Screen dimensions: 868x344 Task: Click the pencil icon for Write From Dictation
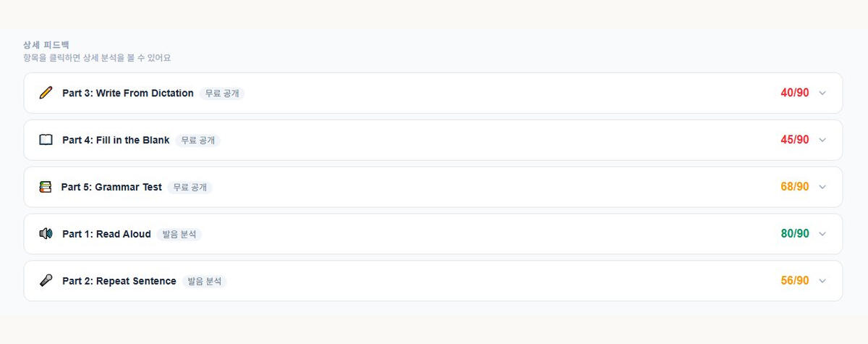pos(46,93)
